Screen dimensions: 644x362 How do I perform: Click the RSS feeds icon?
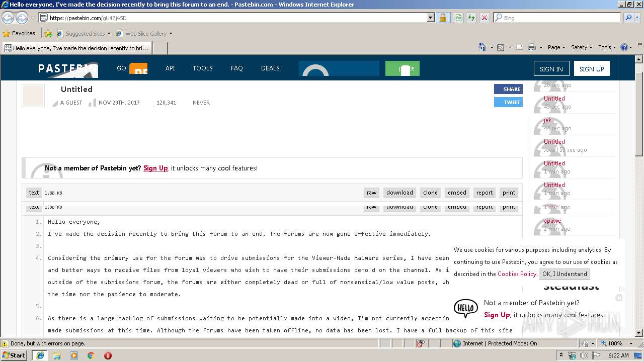[501, 47]
